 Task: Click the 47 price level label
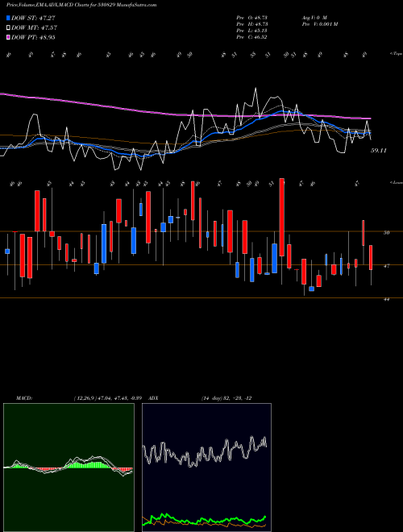tap(387, 266)
